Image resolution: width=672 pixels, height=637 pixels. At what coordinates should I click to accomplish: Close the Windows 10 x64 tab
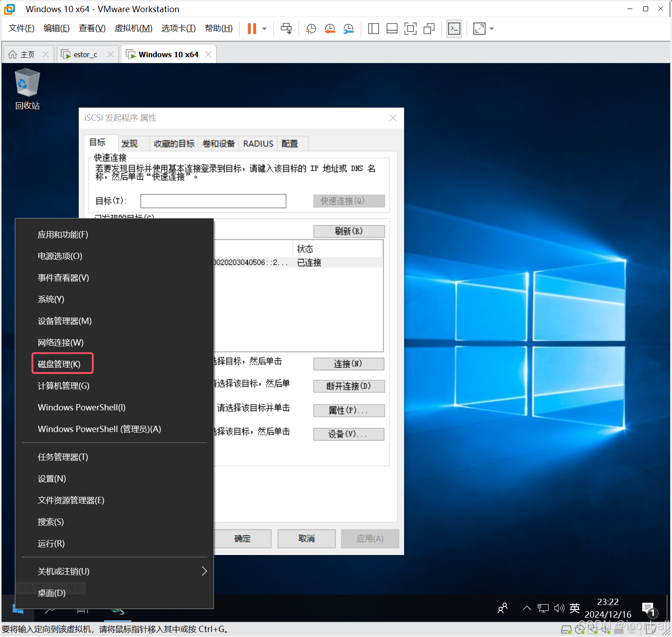(x=208, y=54)
